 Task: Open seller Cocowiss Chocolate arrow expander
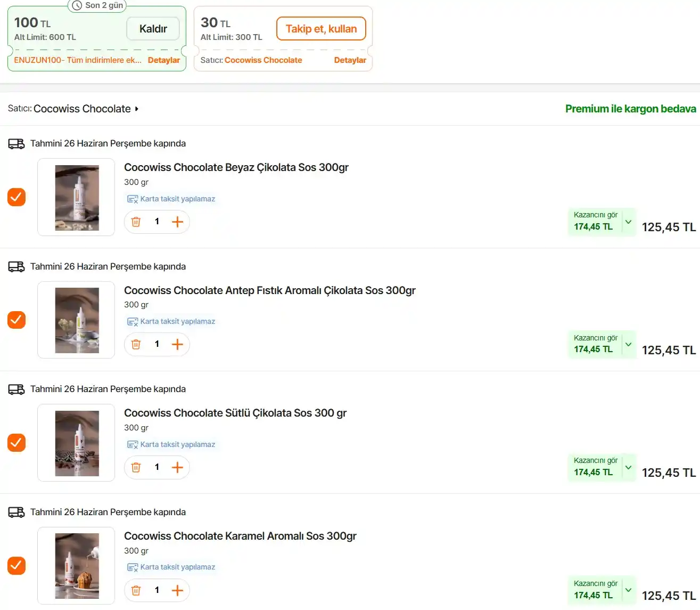tap(137, 109)
